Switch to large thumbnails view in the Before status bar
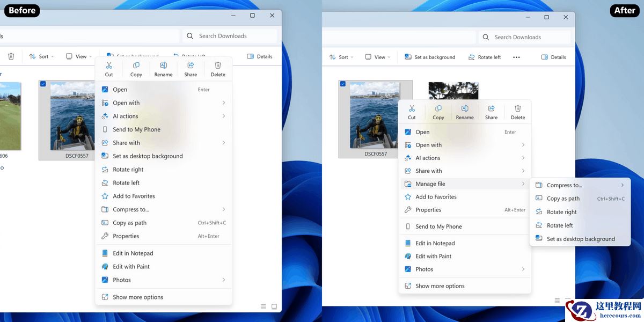Screen dimensions: 644x322 pyautogui.click(x=274, y=306)
